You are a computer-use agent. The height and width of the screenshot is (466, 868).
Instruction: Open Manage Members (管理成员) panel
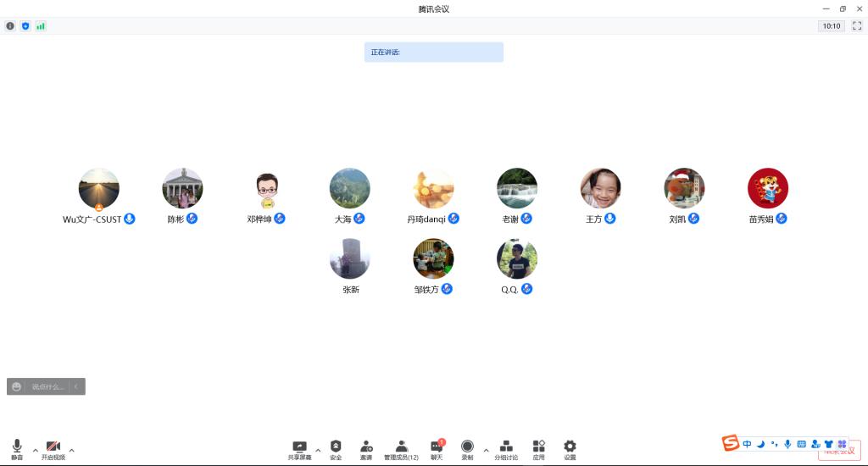[x=401, y=447]
